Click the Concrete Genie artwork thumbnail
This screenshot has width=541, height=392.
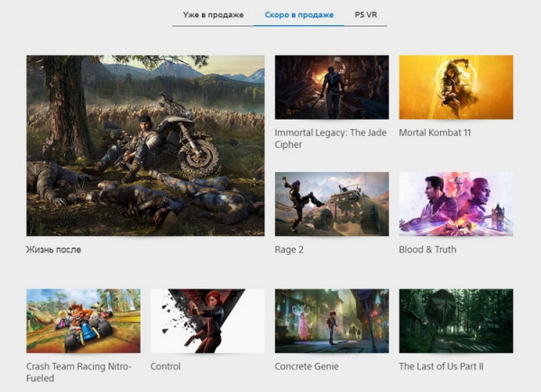coord(331,321)
